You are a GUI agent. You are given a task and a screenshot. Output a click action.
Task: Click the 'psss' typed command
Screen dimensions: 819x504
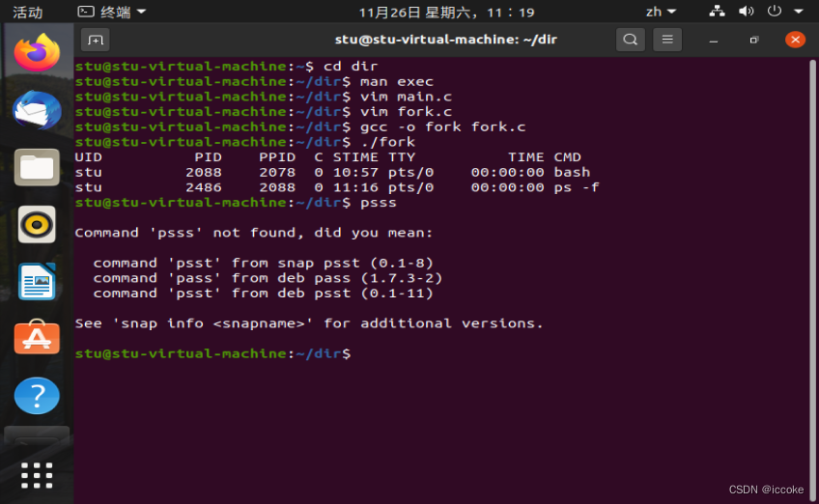coord(379,203)
